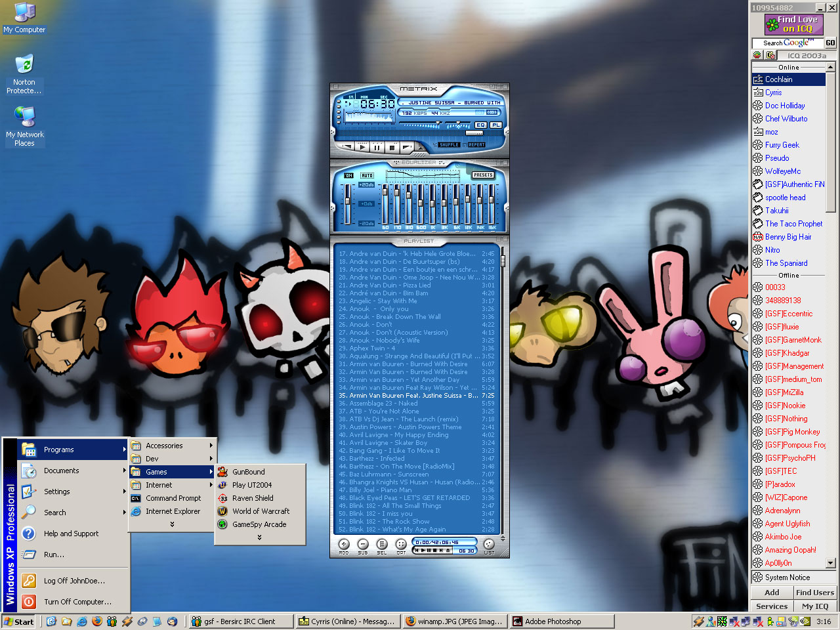Open Help and Support
Viewport: 840px width, 630px height.
(73, 534)
